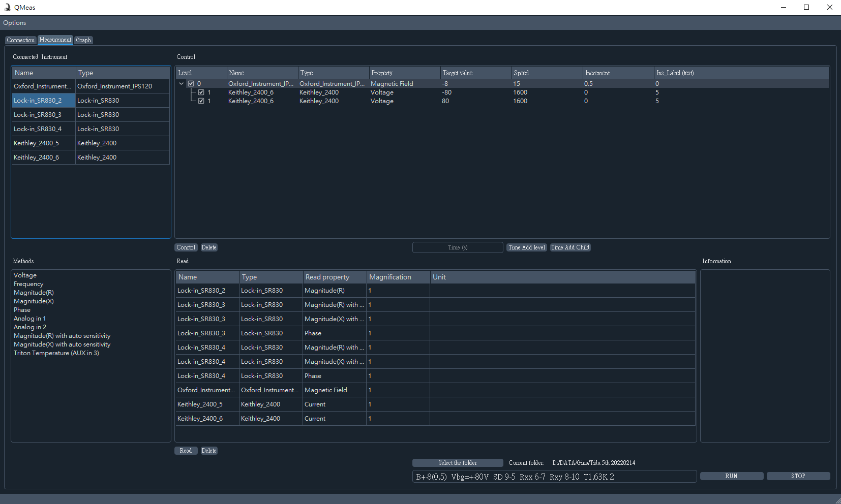This screenshot has height=504, width=841.
Task: Select Keithley_2400_5 in Connected Instrument list
Action: pos(91,143)
